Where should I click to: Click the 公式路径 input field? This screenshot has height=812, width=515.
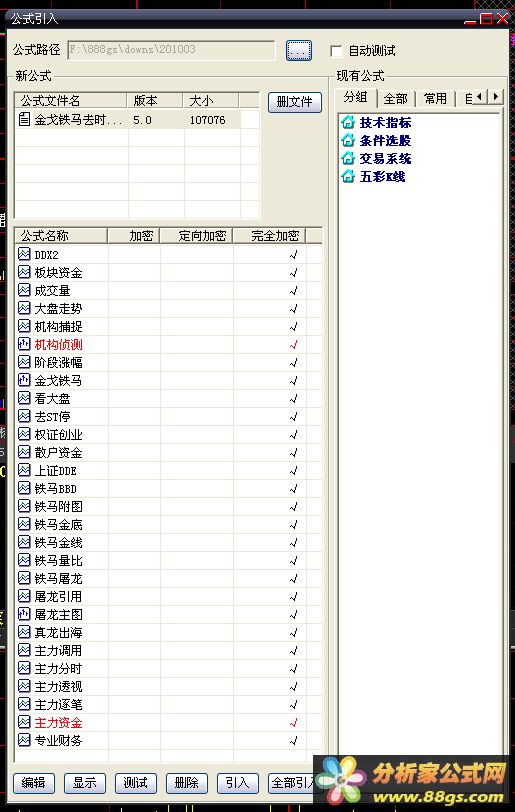tap(171, 50)
